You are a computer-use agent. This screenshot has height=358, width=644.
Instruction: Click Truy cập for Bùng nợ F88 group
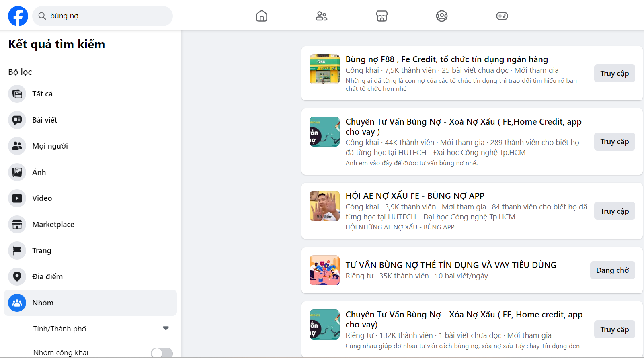point(614,74)
